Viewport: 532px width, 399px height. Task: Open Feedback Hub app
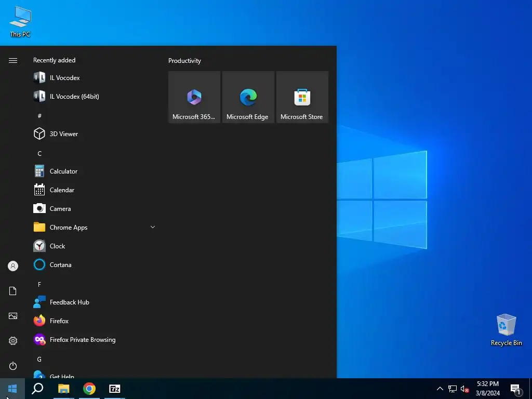[95, 302]
